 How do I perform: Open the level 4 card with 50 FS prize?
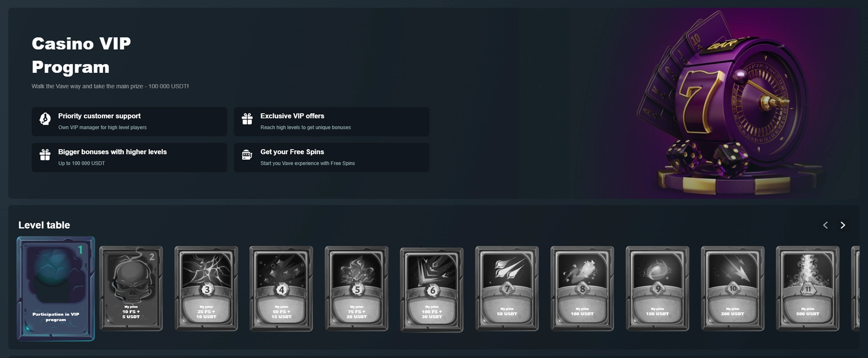(x=281, y=288)
